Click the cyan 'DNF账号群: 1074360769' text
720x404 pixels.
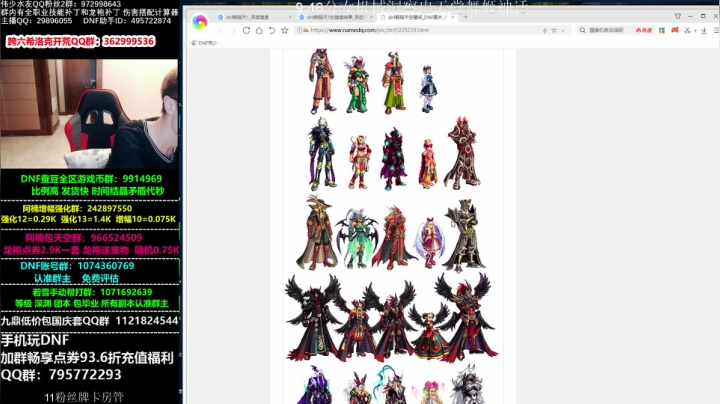point(77,266)
